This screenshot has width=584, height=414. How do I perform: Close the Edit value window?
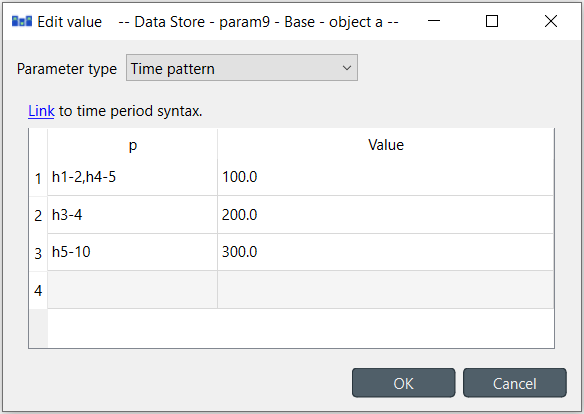[x=551, y=21]
